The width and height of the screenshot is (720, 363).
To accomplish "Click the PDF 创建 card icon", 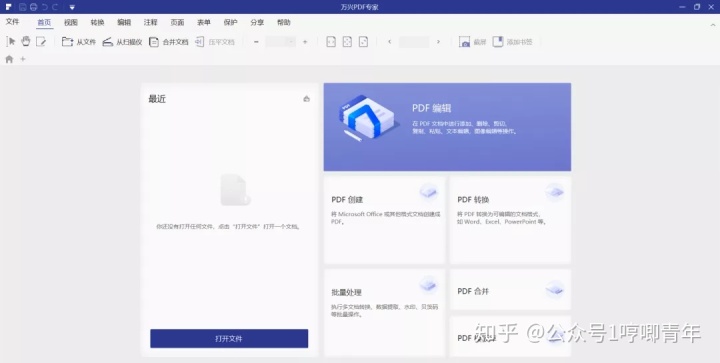I will (x=428, y=191).
